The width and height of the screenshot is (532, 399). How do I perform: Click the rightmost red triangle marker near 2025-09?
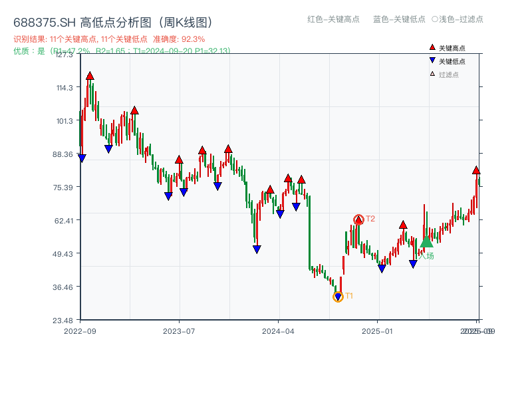pos(476,170)
